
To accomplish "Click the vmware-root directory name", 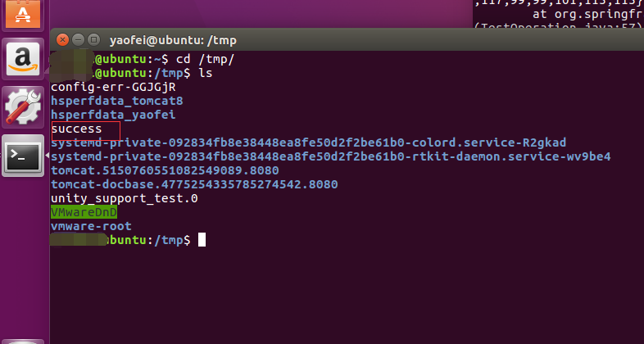I will tap(91, 226).
